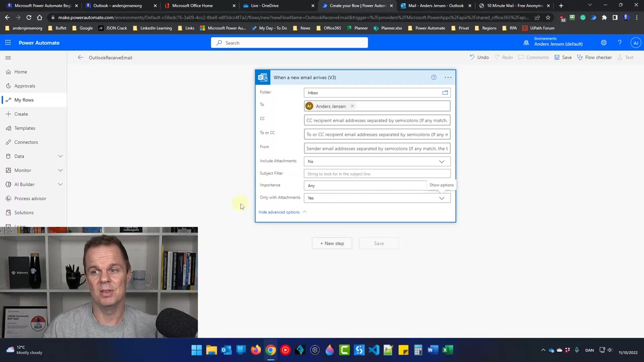The width and height of the screenshot is (644, 362).
Task: Open the Only with Attachments dropdown
Action: [x=441, y=198]
